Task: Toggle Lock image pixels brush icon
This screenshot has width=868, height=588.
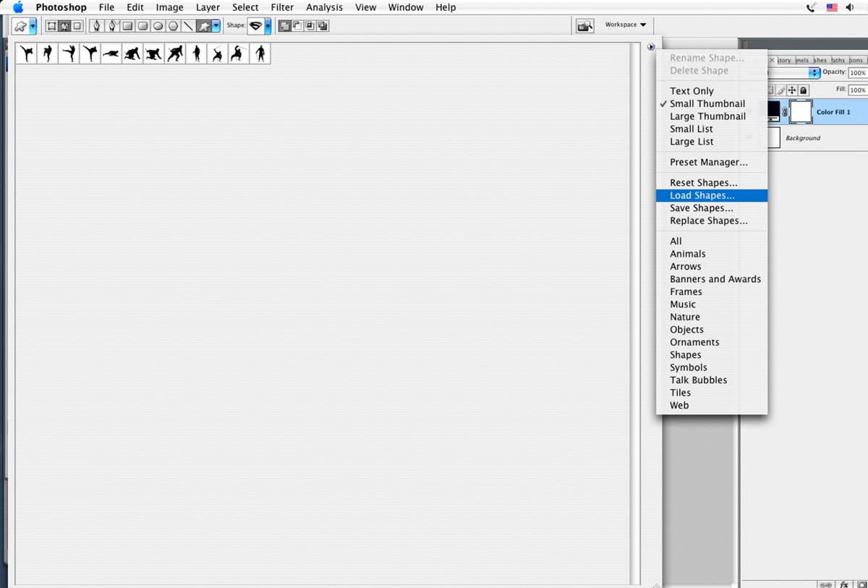Action: pos(781,90)
